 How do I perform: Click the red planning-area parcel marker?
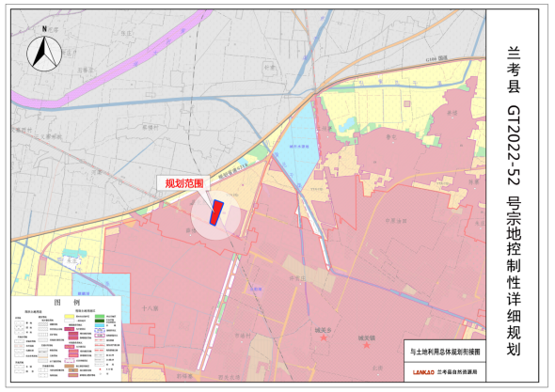[216, 212]
